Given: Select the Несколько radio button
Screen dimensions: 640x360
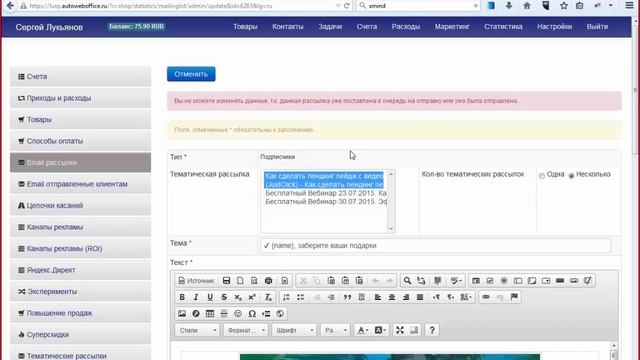Looking at the screenshot, I should click(x=571, y=176).
